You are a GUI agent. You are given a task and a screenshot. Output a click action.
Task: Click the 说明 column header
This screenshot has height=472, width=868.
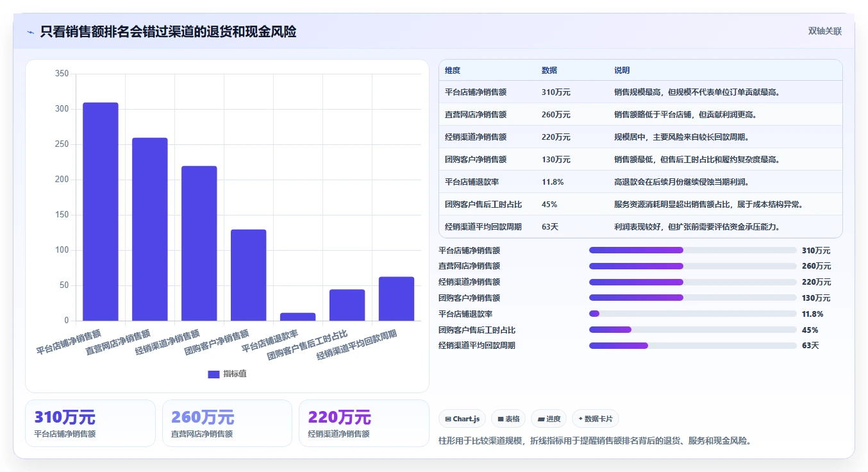622,71
